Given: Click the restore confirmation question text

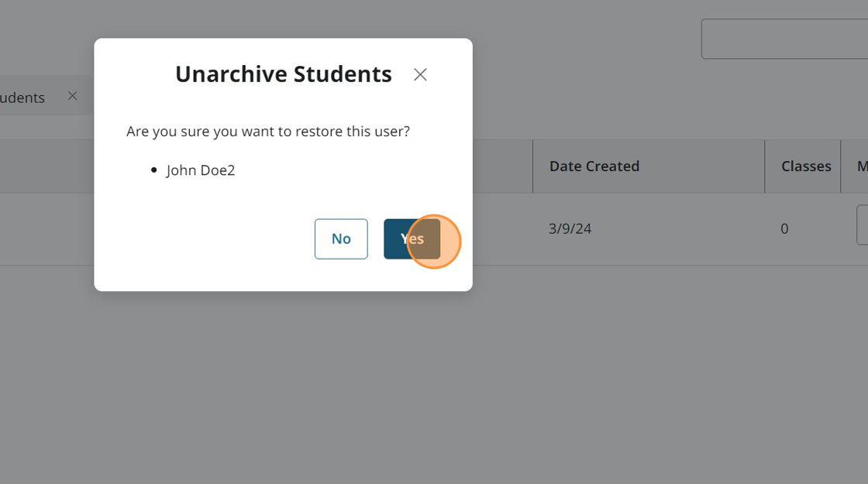Looking at the screenshot, I should 268,132.
